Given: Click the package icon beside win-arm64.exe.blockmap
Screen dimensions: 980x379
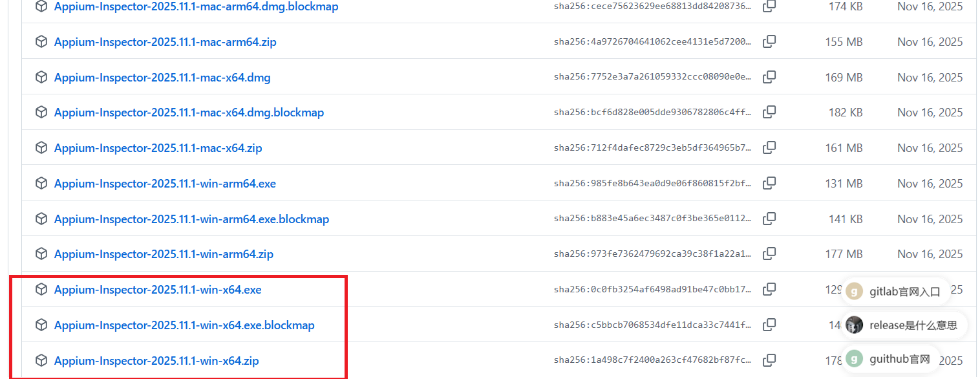Looking at the screenshot, I should point(41,219).
